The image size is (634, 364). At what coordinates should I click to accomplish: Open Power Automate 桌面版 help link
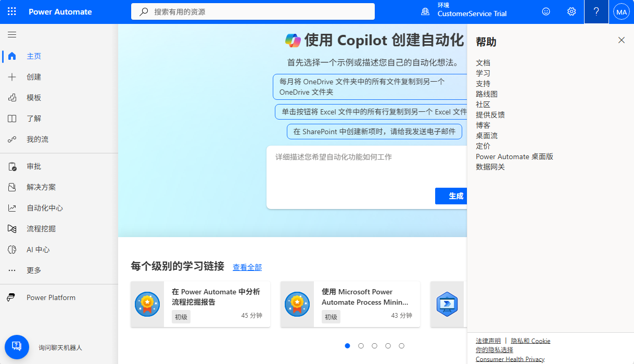click(x=514, y=157)
